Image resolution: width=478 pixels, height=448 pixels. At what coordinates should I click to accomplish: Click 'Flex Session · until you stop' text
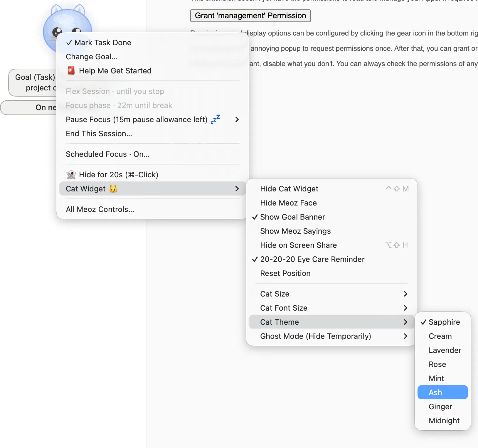115,91
